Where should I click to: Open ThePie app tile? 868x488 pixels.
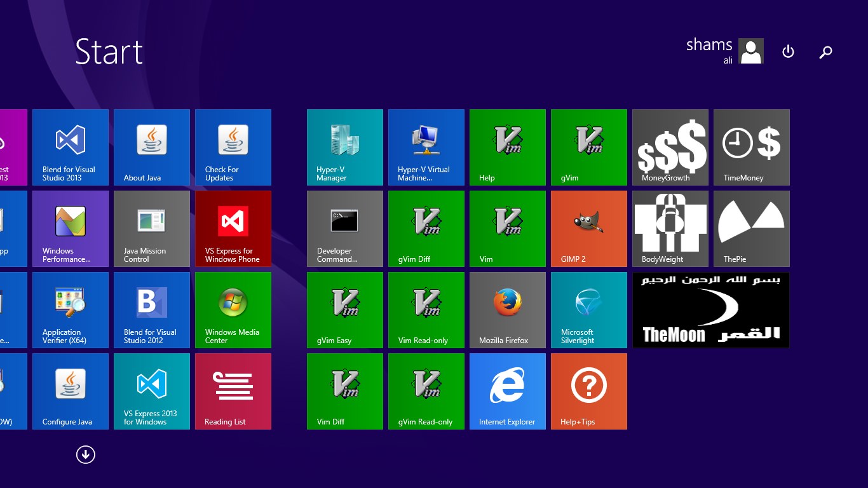tap(752, 229)
